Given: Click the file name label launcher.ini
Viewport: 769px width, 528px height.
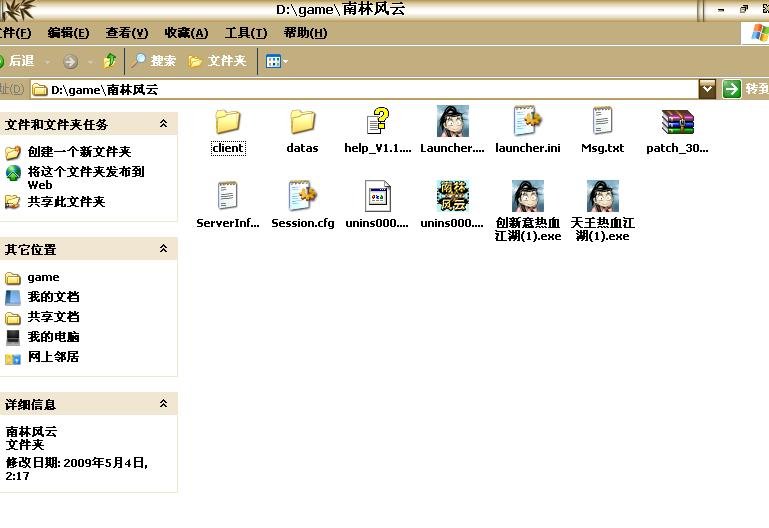Looking at the screenshot, I should 528,148.
